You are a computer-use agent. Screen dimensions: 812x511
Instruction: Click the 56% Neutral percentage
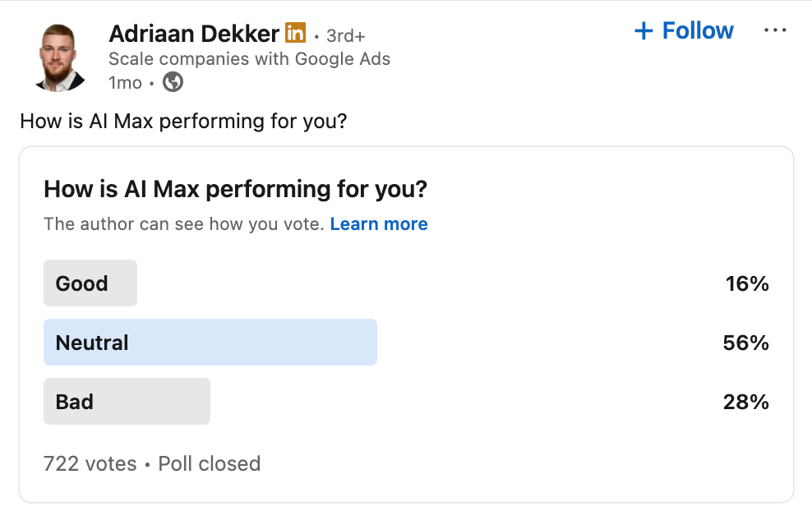[745, 343]
